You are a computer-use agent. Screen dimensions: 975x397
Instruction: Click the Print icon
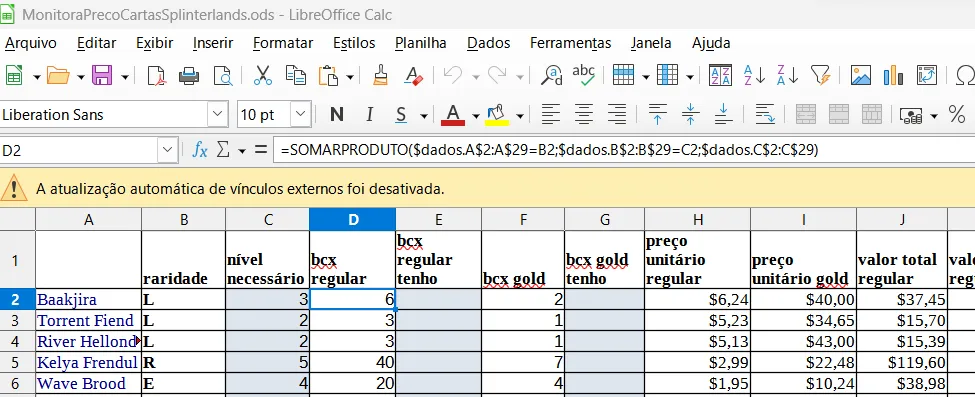[189, 75]
